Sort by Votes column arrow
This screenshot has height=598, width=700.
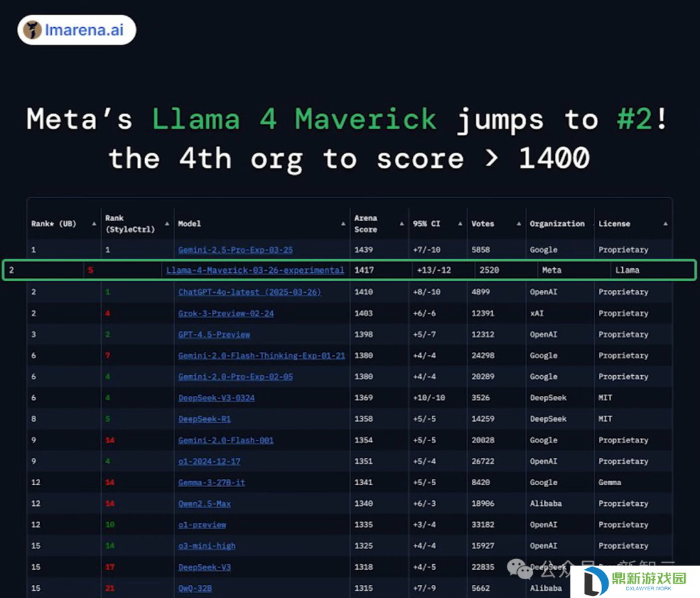[x=519, y=224]
